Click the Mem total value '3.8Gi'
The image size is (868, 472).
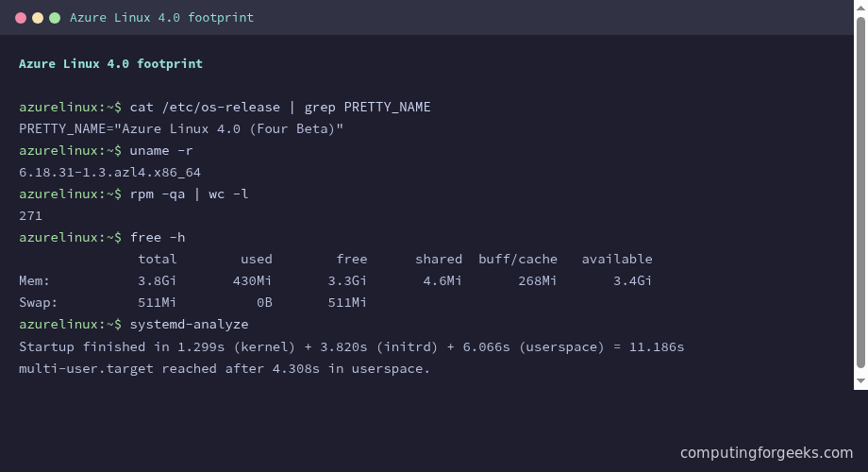(x=158, y=281)
